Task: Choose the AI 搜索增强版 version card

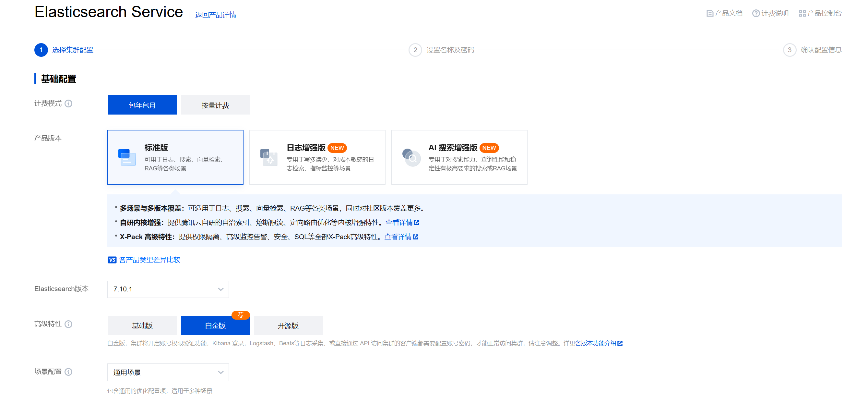Action: click(x=459, y=157)
